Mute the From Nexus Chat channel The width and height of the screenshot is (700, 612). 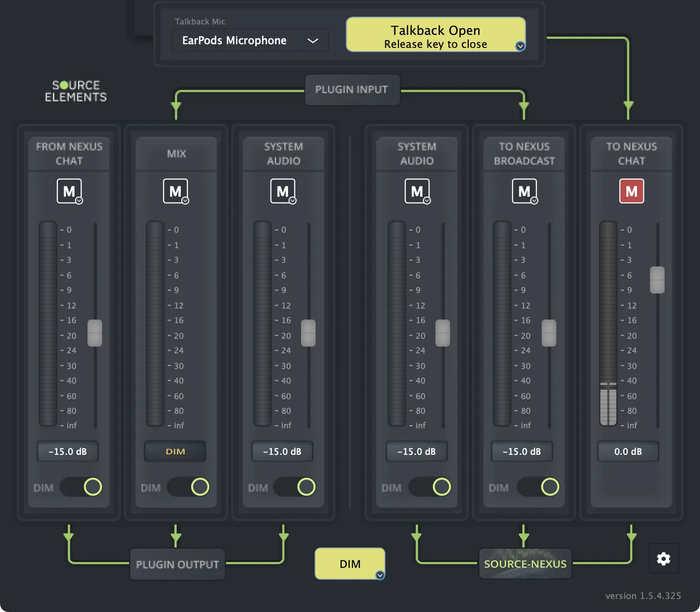[69, 191]
